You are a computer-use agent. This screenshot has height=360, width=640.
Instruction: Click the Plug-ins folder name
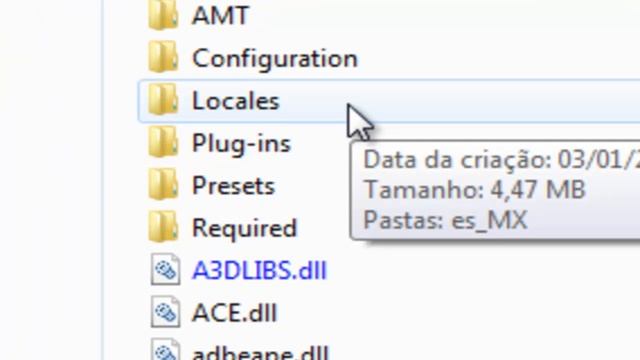(x=241, y=144)
